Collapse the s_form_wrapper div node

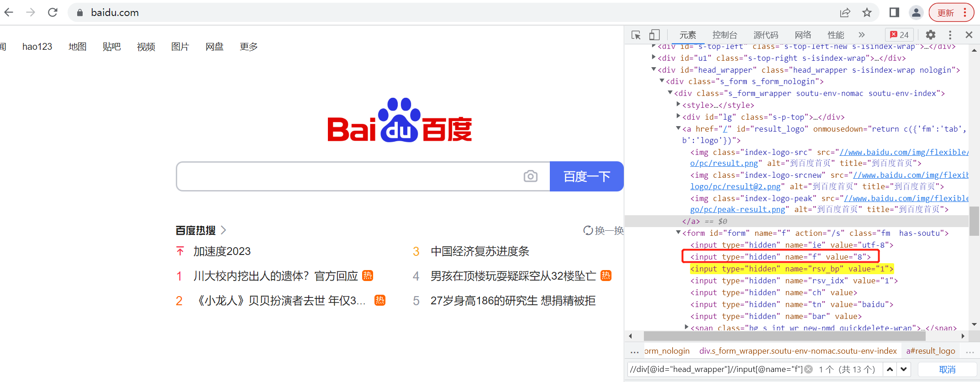[670, 93]
